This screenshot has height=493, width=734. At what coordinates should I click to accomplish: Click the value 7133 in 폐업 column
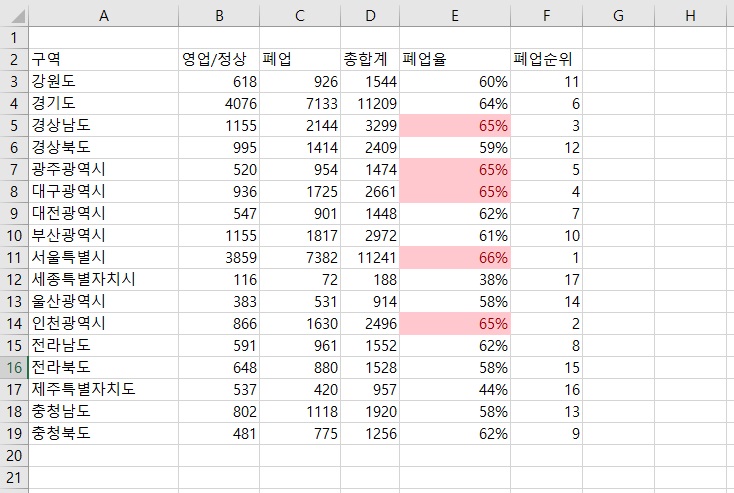tap(300, 103)
